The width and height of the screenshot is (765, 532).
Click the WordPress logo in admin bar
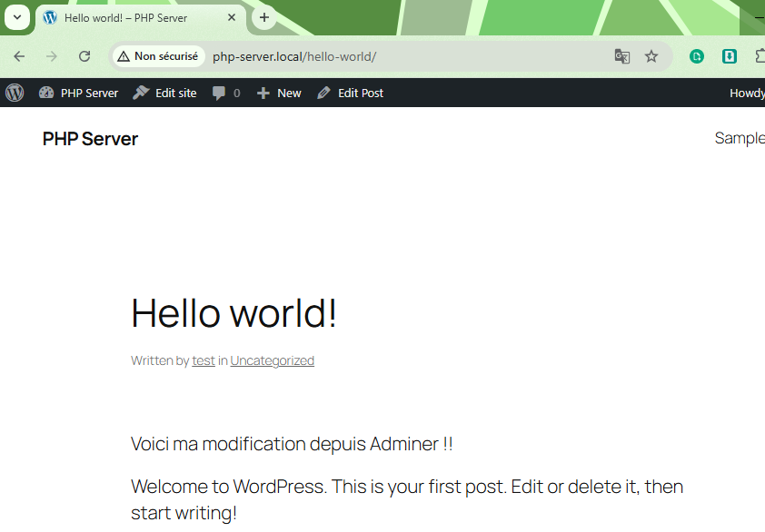[x=15, y=93]
